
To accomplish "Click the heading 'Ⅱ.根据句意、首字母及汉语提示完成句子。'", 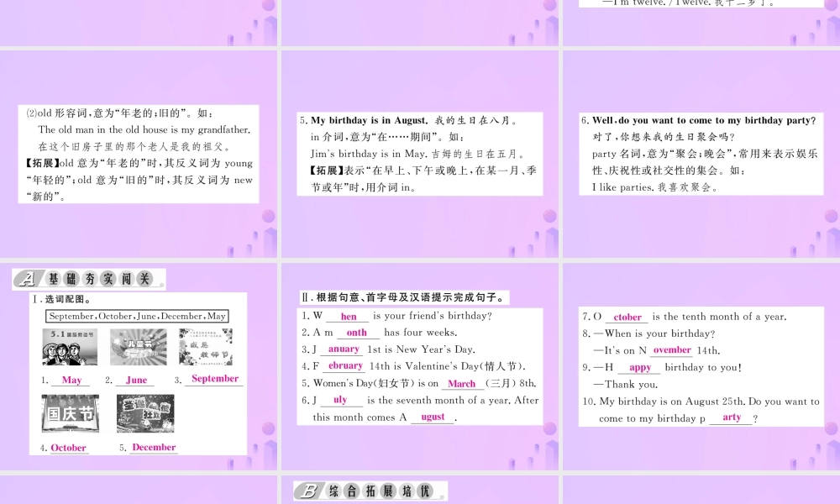I will pos(403,297).
